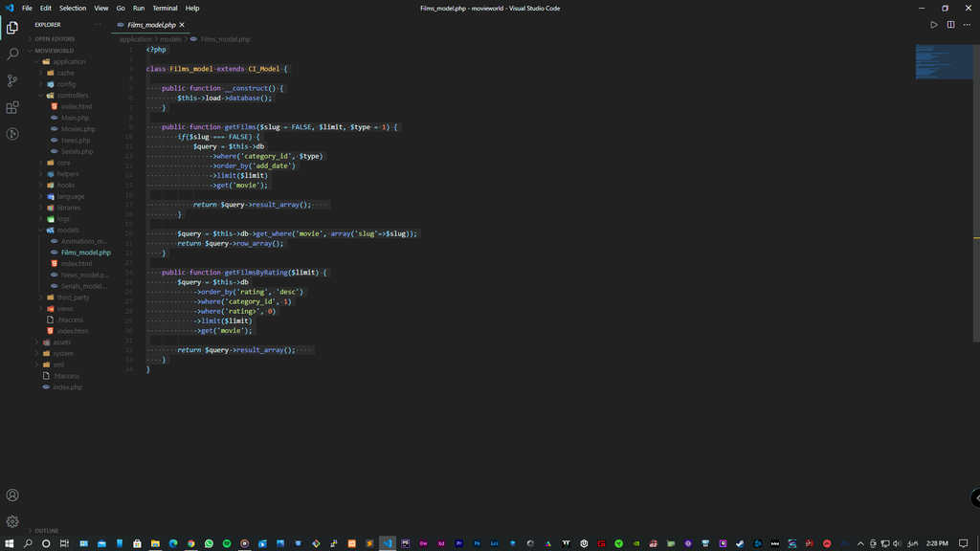This screenshot has height=551, width=980.
Task: Open the Help menu
Action: [x=192, y=8]
